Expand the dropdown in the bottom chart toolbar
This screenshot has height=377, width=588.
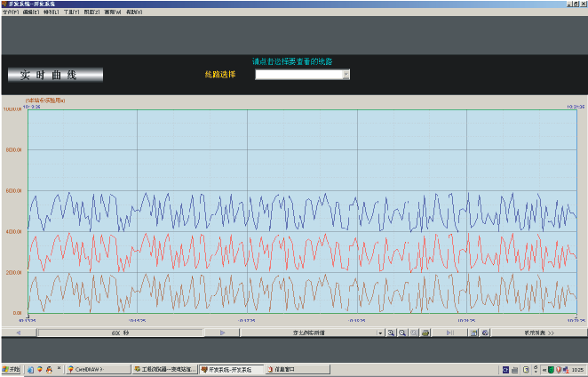coord(380,333)
